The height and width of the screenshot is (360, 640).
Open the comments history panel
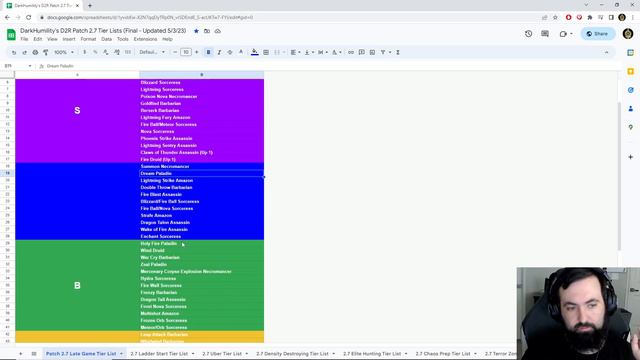[x=545, y=34]
